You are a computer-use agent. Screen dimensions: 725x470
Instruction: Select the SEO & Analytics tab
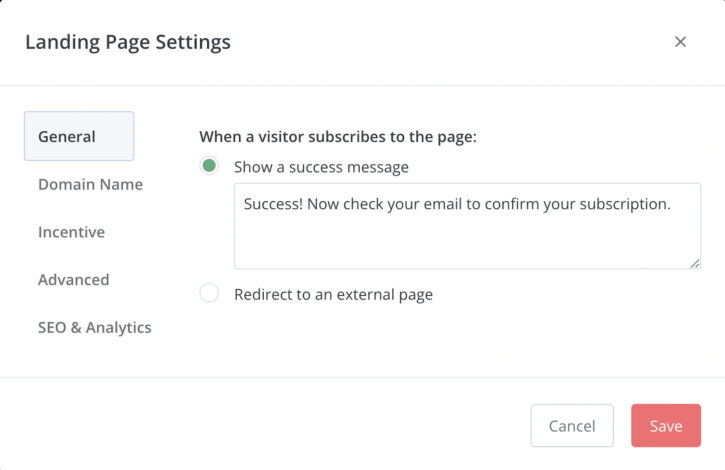(x=95, y=327)
